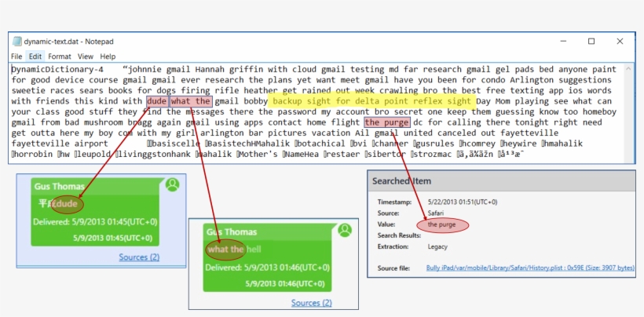644x317 pixels.
Task: Open the History.plist source file link
Action: 530,268
